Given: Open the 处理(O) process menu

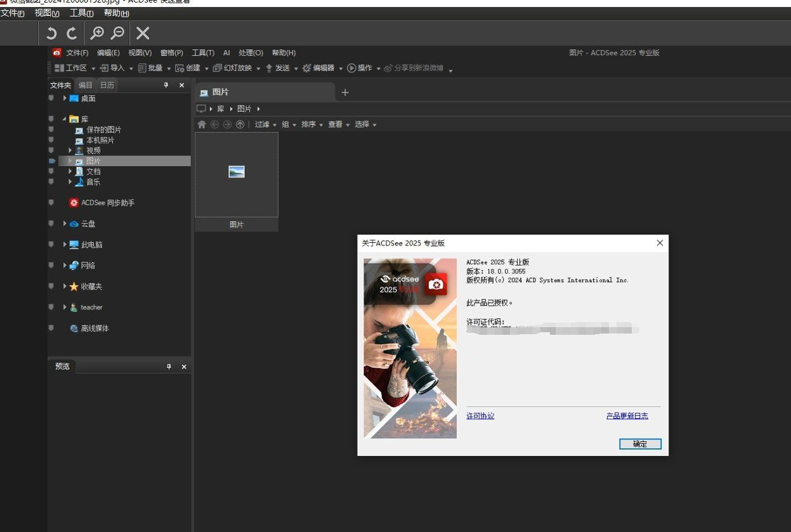Looking at the screenshot, I should [251, 53].
